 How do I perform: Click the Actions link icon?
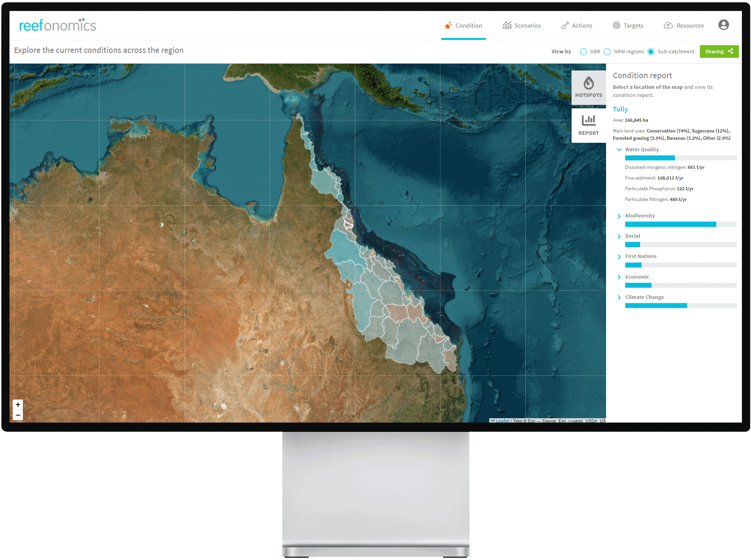565,25
